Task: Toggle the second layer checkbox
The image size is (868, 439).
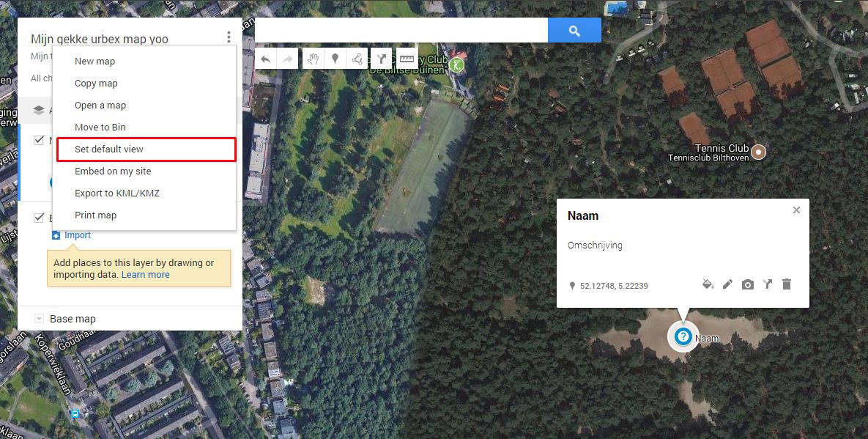Action: point(39,218)
